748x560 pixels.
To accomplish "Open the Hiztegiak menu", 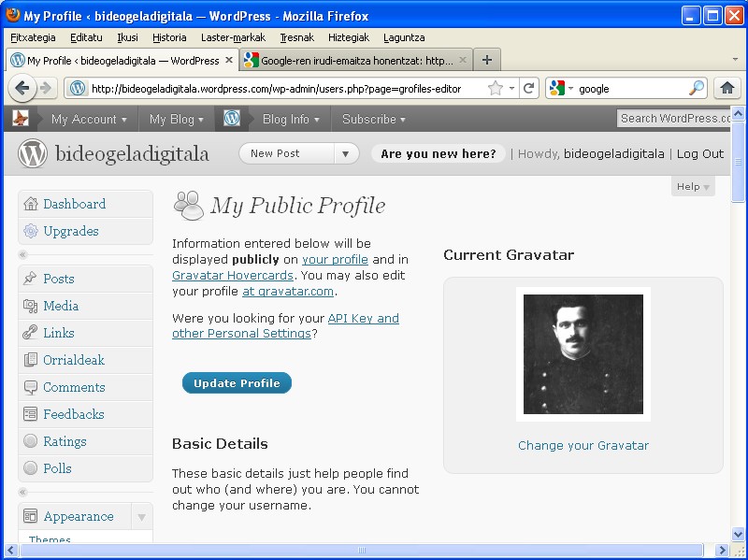I will 349,37.
